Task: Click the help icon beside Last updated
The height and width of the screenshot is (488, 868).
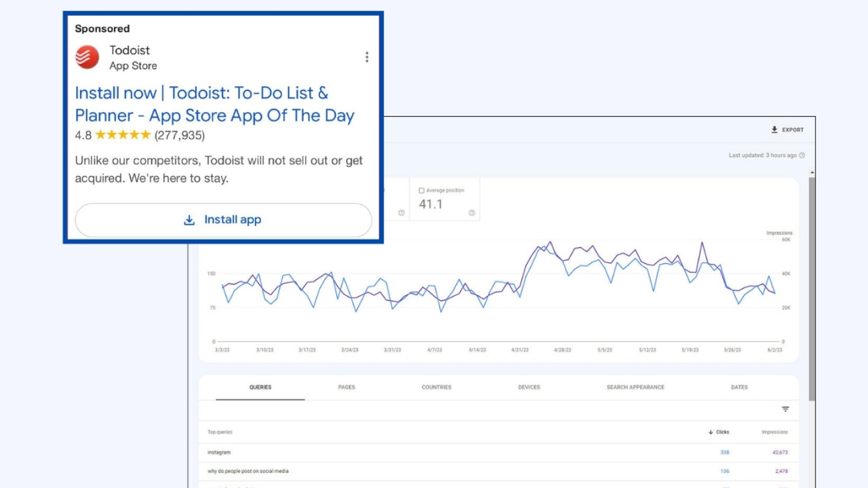Action: pyautogui.click(x=802, y=155)
